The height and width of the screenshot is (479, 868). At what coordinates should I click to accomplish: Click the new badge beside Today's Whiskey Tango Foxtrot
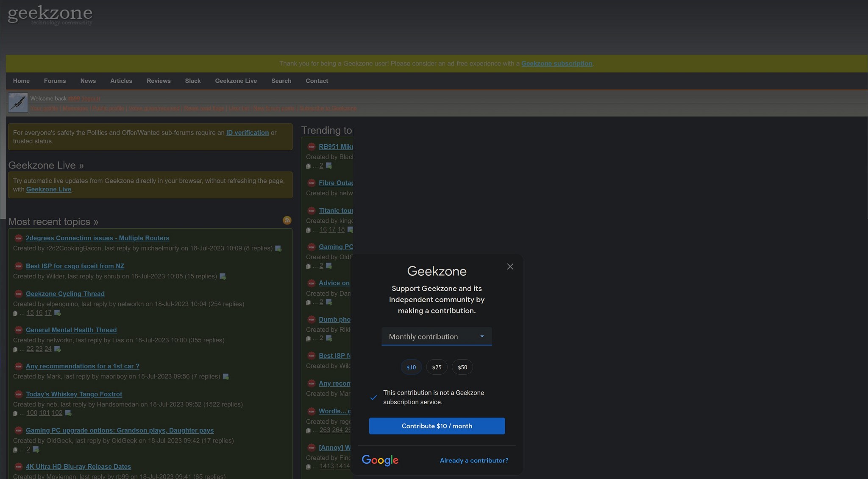[19, 394]
